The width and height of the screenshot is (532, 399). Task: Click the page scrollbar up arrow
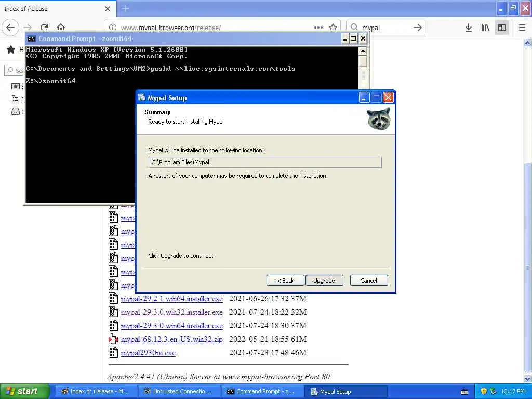(x=527, y=43)
